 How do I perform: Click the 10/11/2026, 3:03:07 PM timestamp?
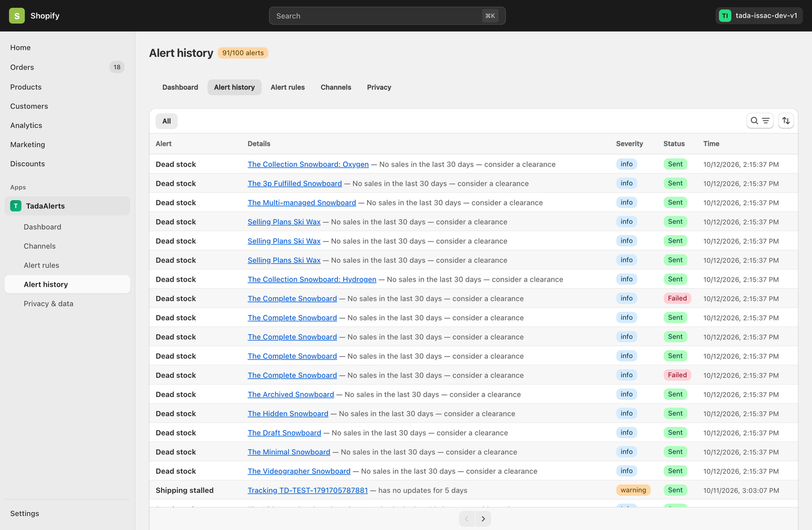[x=741, y=490]
